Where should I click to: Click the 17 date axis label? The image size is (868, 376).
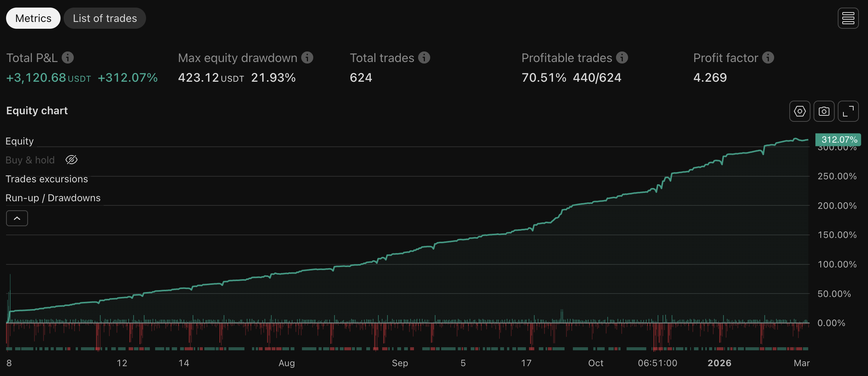tap(526, 363)
